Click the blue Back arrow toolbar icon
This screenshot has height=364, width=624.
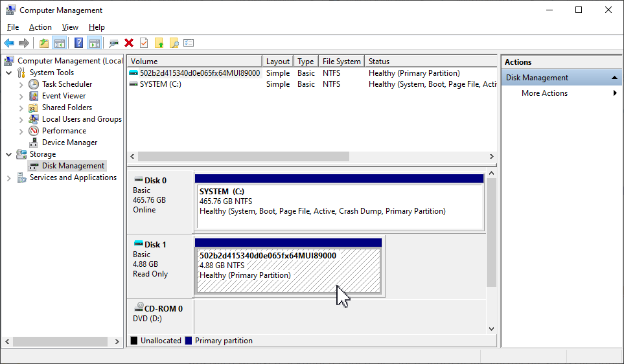[9, 43]
